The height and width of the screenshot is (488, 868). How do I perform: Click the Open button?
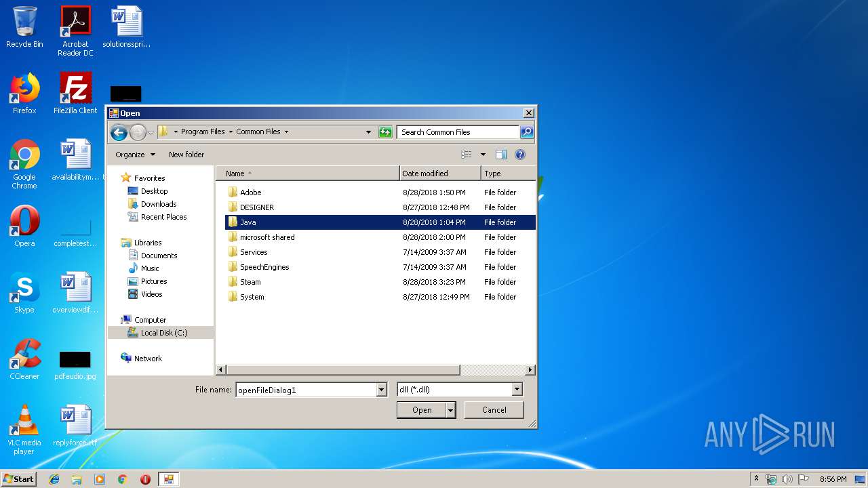click(x=422, y=410)
